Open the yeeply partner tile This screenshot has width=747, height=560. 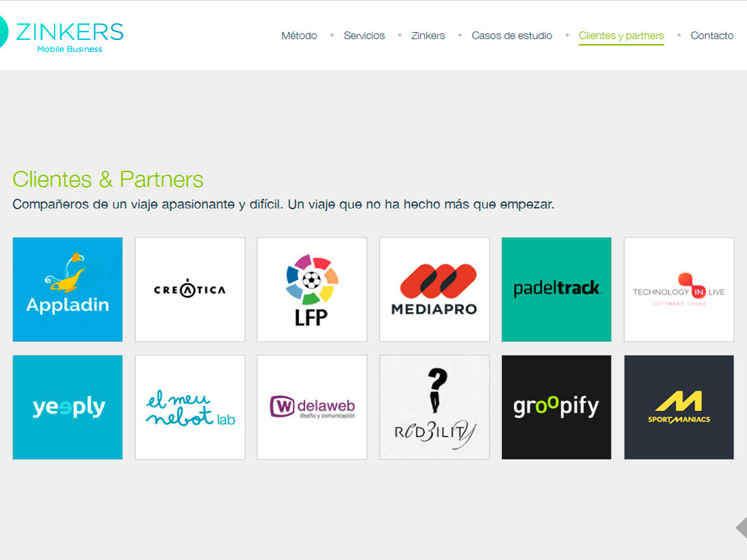(x=68, y=407)
